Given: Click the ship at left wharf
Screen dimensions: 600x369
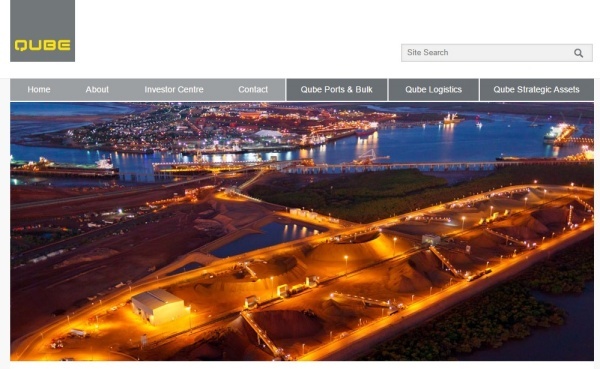Looking at the screenshot, I should click(65, 167).
